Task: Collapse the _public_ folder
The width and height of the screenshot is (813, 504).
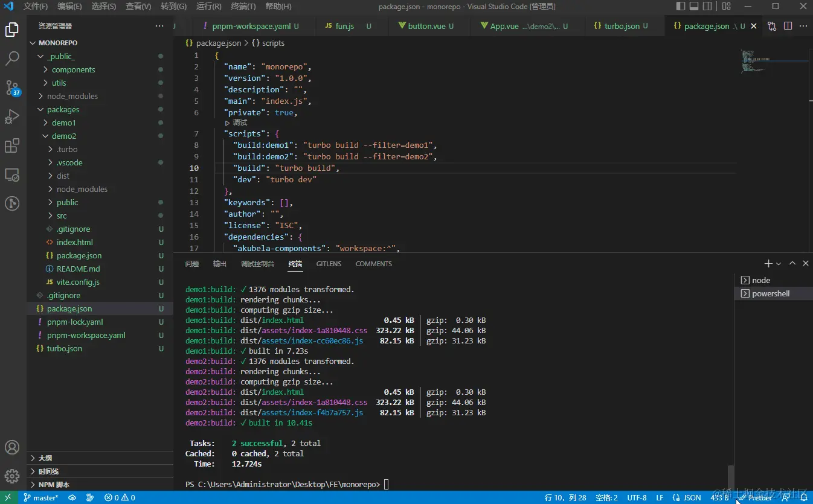Action: 60,56
